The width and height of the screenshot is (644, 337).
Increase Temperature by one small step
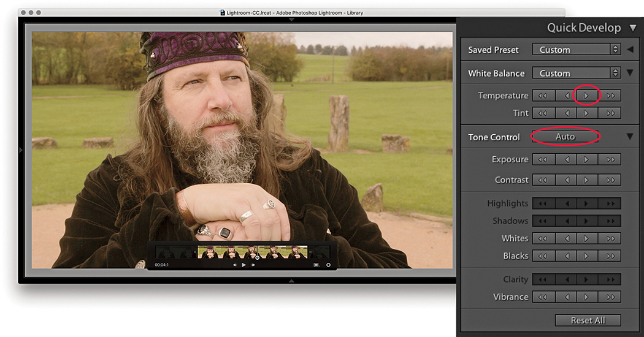tap(587, 96)
